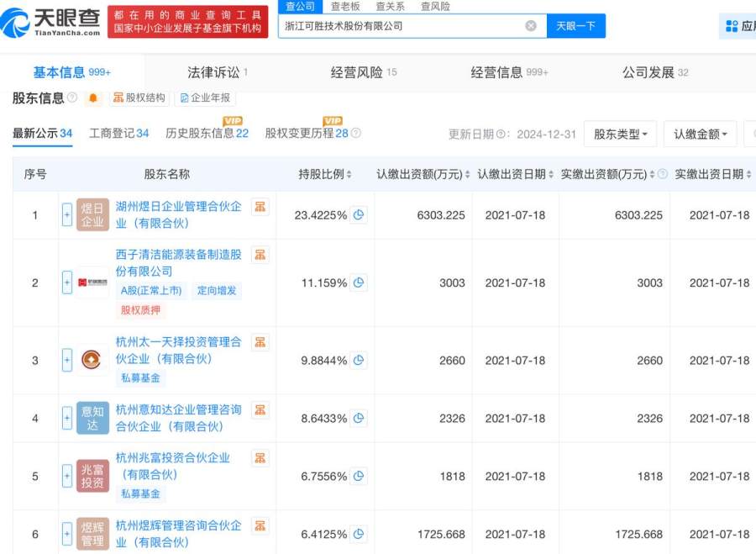Open the 股东类型 dropdown filter
Viewport: 756px width, 554px height.
620,134
